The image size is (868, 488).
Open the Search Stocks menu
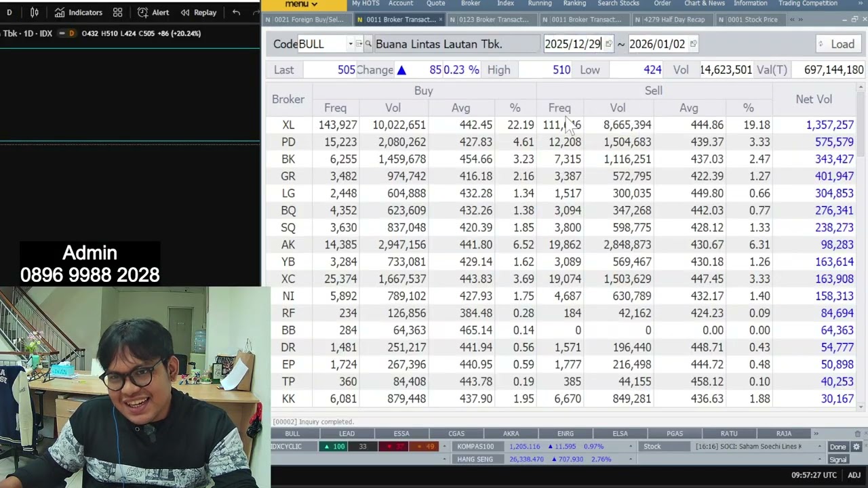pos(618,3)
